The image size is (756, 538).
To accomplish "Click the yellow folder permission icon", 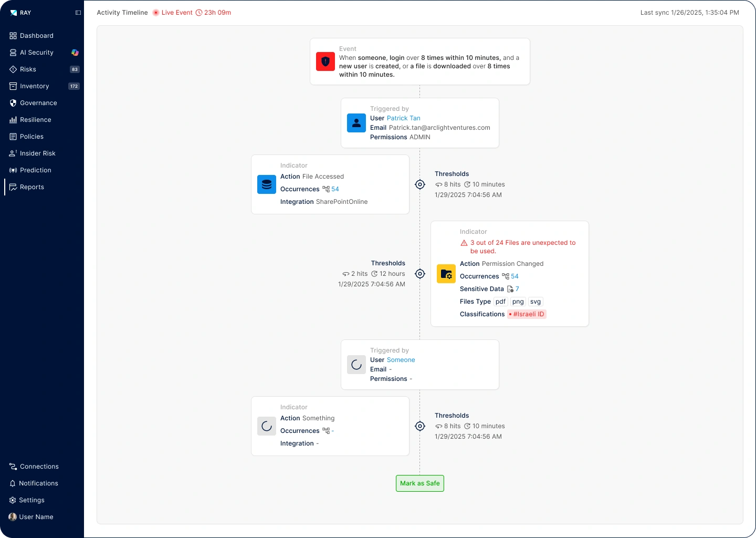I will coord(446,274).
